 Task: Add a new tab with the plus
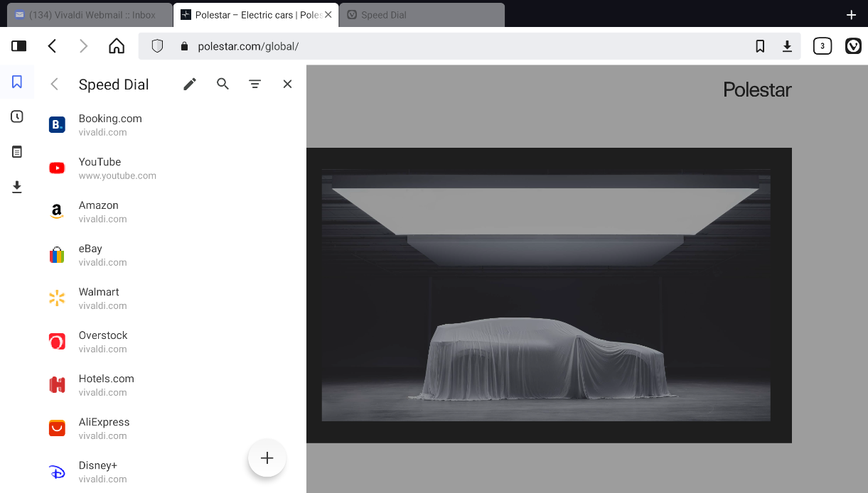click(x=851, y=15)
